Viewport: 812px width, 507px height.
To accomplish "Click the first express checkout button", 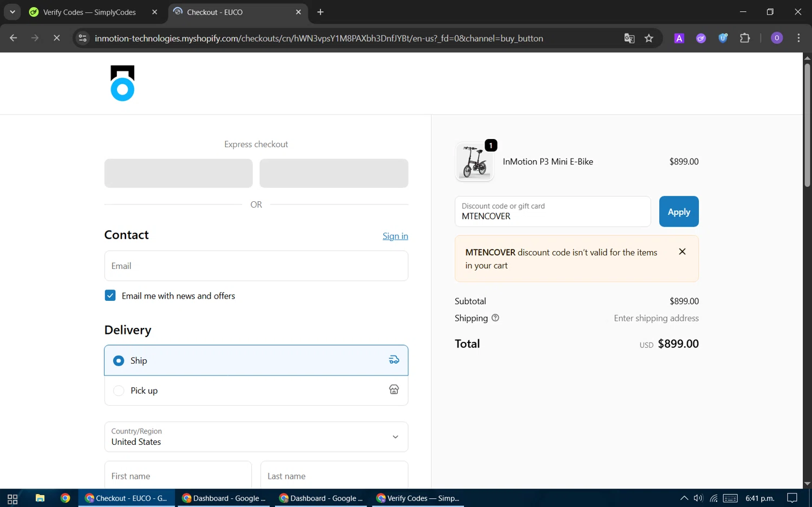I will click(x=179, y=173).
